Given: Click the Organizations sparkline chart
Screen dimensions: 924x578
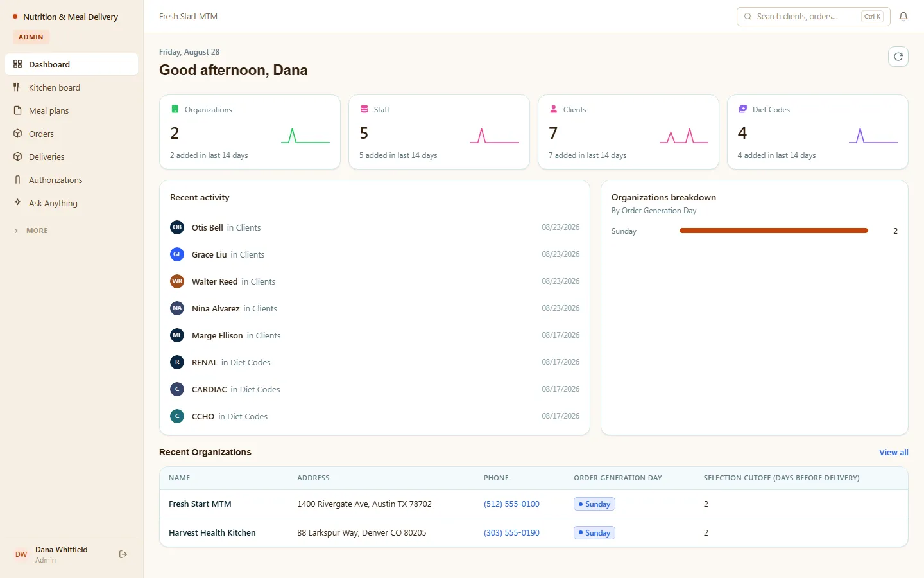Looking at the screenshot, I should [x=305, y=136].
